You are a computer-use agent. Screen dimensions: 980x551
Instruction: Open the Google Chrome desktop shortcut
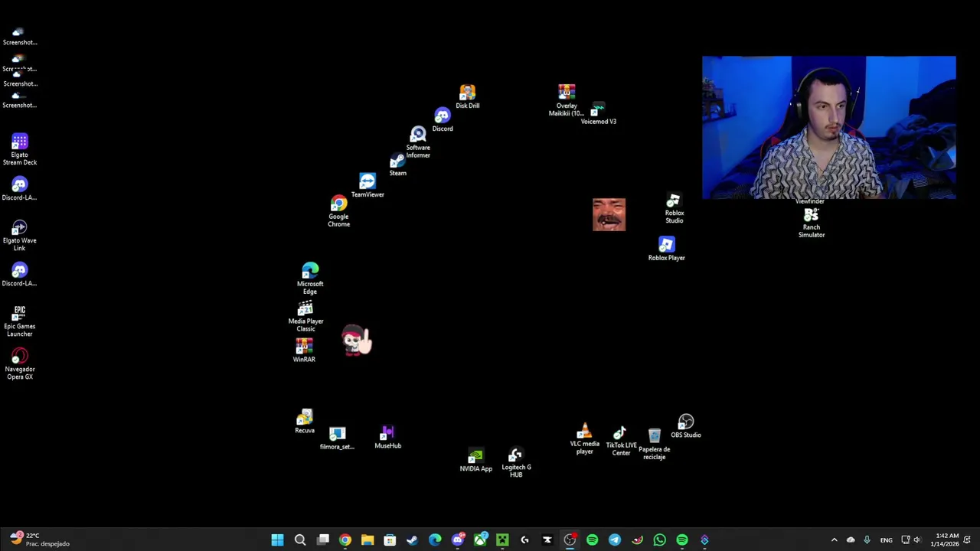(338, 212)
